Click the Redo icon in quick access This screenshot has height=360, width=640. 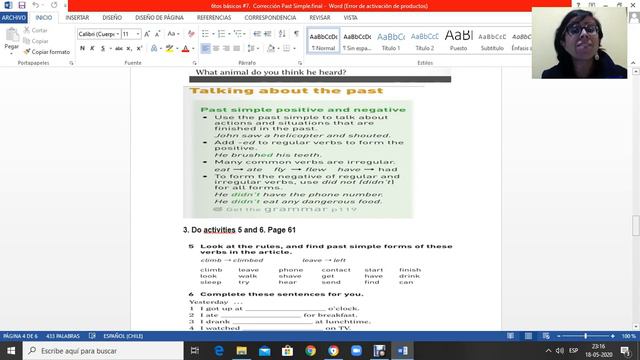54,5
